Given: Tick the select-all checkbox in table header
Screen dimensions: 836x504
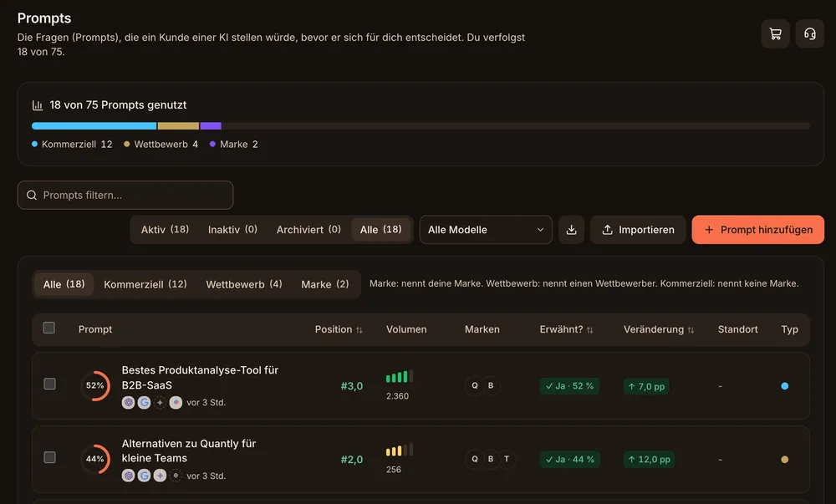Looking at the screenshot, I should pos(49,328).
